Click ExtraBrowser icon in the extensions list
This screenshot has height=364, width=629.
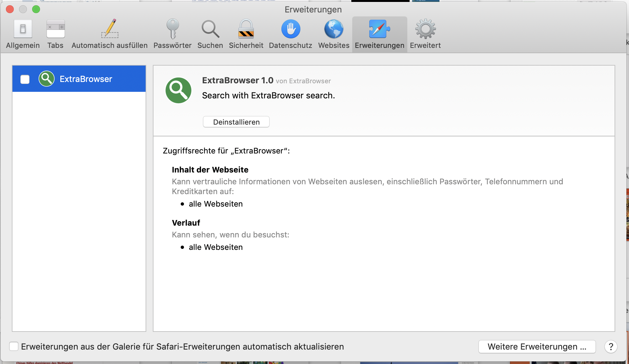[47, 79]
